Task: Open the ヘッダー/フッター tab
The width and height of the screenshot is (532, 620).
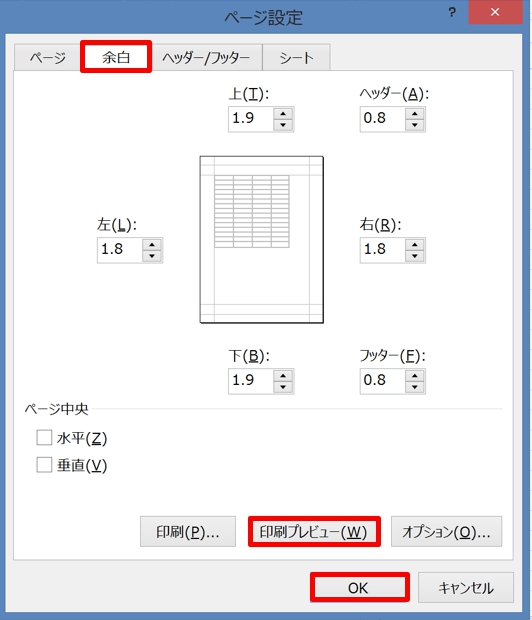Action: pyautogui.click(x=206, y=58)
